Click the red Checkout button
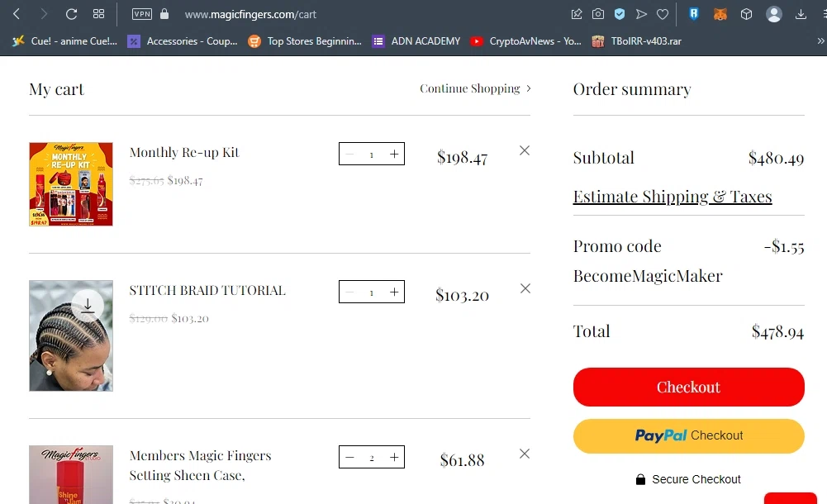 [689, 387]
